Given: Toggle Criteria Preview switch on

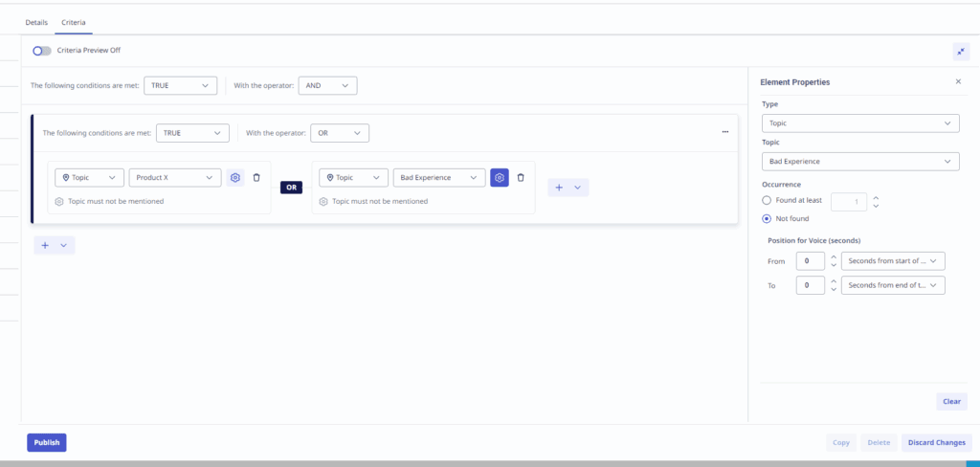Looking at the screenshot, I should pyautogui.click(x=42, y=51).
